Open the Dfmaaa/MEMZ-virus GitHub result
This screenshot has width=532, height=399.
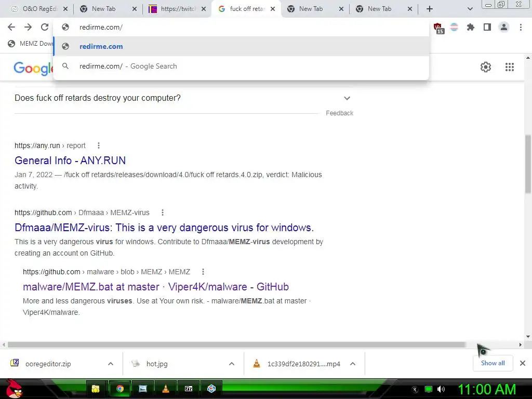(x=164, y=228)
